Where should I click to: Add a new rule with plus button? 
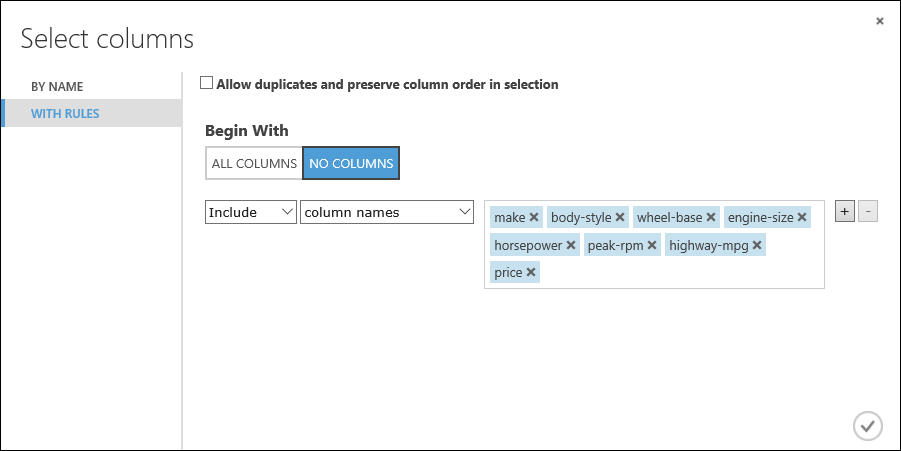(845, 211)
